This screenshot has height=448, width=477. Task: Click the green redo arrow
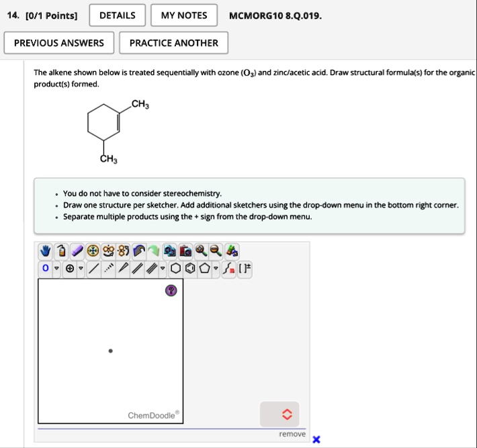(x=154, y=251)
